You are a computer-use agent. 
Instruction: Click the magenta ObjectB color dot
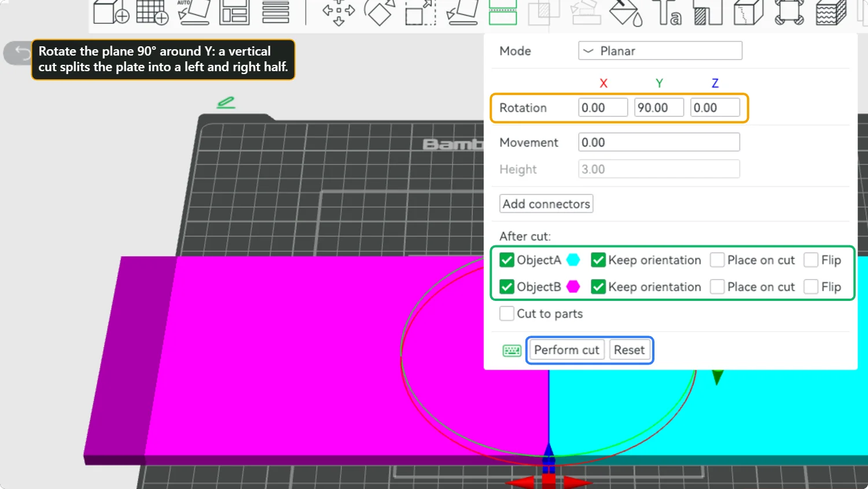[x=573, y=287]
